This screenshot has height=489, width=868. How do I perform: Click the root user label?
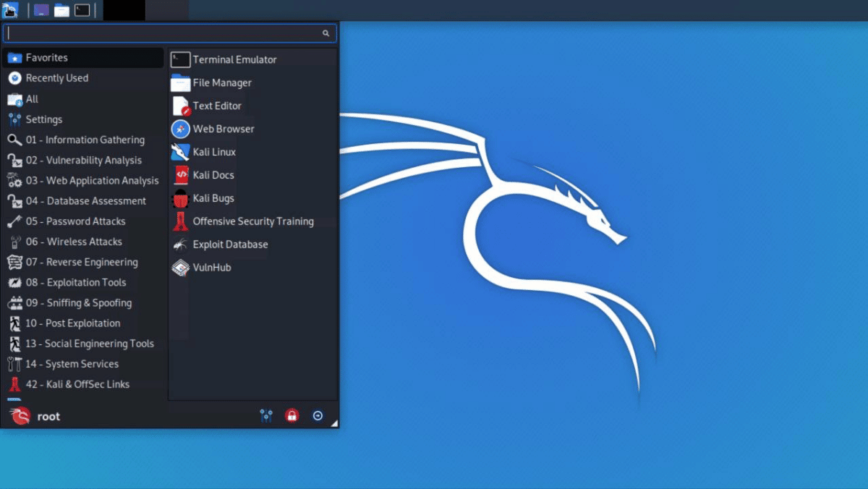pos(48,416)
